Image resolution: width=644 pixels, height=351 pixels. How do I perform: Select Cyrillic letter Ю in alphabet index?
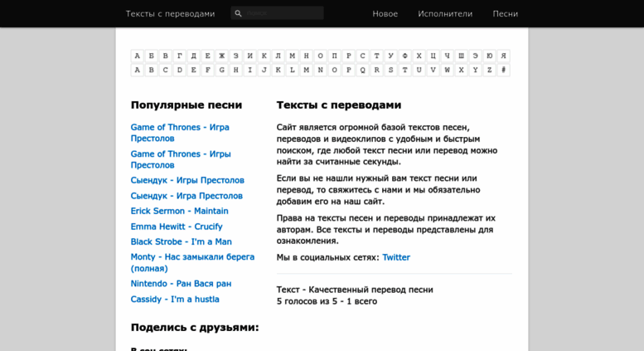(489, 56)
